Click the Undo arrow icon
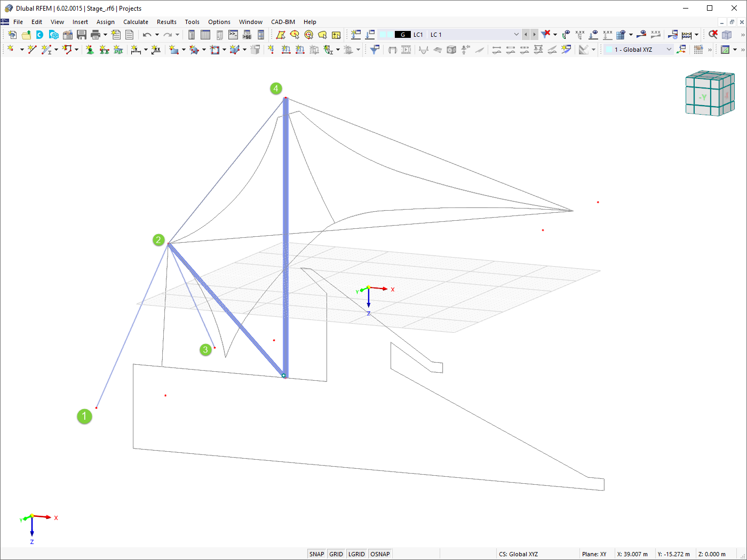Image resolution: width=747 pixels, height=560 pixels. coord(147,35)
